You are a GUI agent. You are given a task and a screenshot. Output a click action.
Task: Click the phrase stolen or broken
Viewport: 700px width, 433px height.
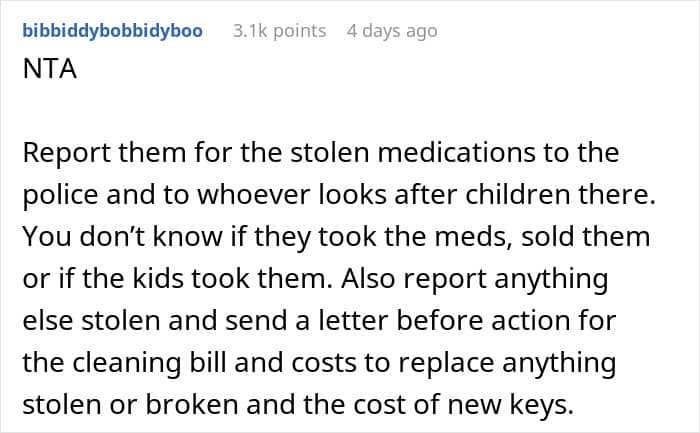pyautogui.click(x=130, y=405)
